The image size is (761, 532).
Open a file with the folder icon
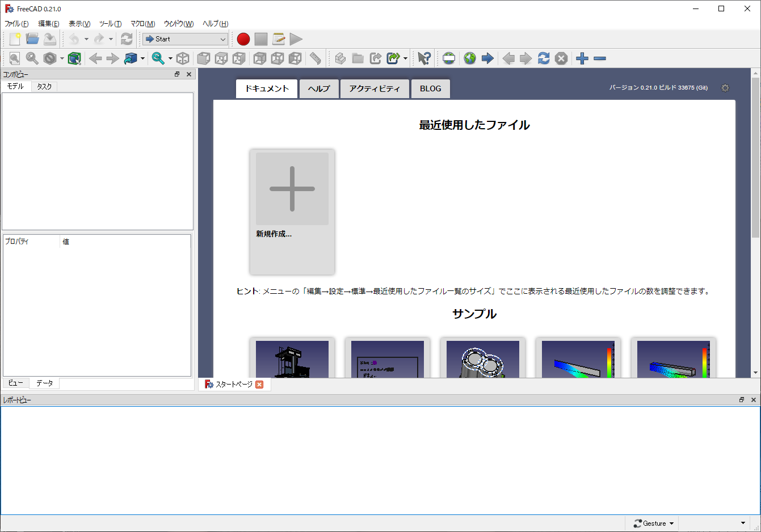[32, 39]
